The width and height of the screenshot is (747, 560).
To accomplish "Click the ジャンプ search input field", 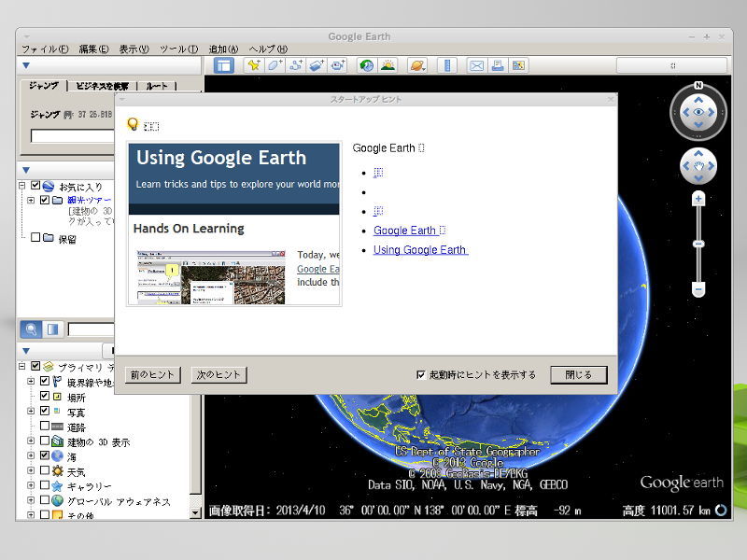I will (x=73, y=135).
